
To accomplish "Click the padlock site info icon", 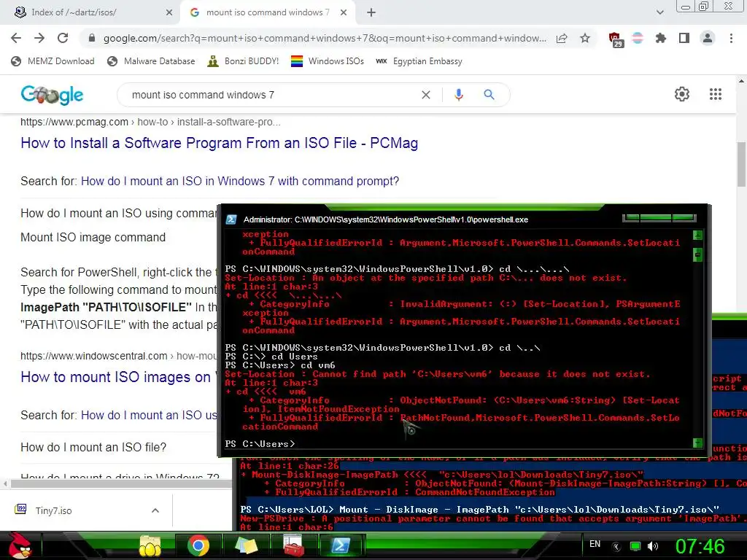I will (92, 38).
